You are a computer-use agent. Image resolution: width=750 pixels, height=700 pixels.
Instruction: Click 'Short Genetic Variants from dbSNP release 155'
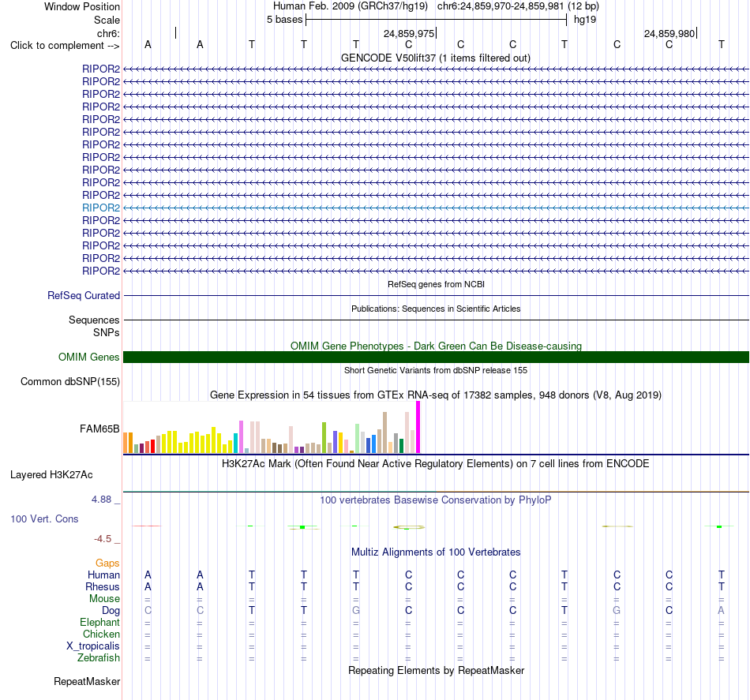[436, 371]
